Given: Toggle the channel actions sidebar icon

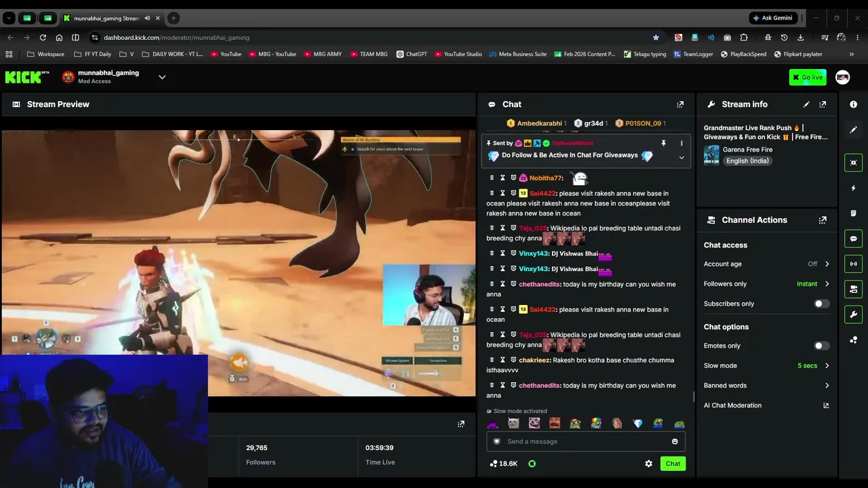Looking at the screenshot, I should click(853, 289).
